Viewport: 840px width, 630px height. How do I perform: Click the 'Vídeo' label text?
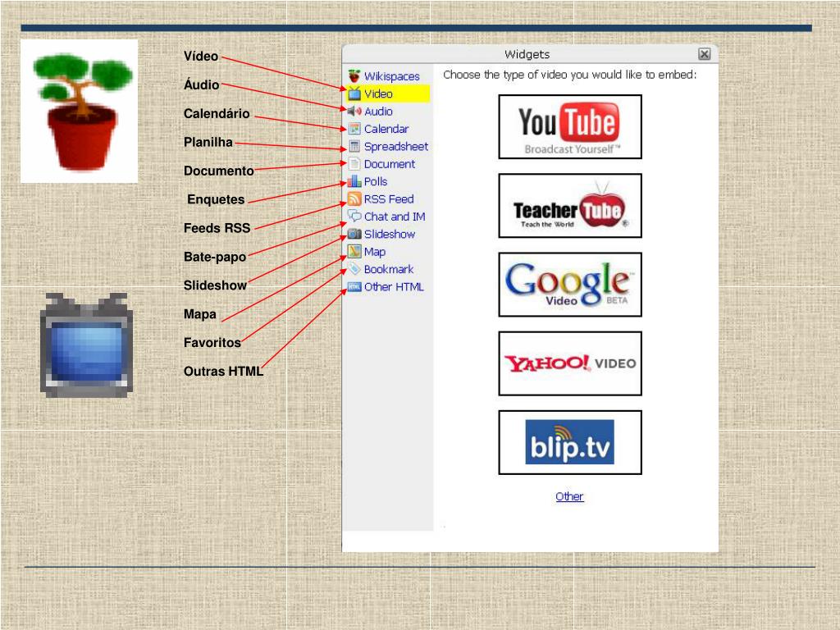point(201,57)
